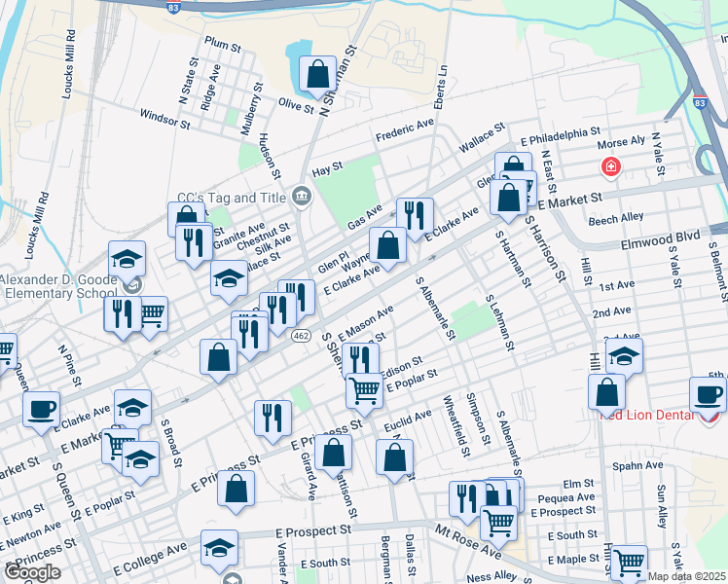
Task: Open the shopping cart marker near E Maple St
Action: [x=629, y=564]
